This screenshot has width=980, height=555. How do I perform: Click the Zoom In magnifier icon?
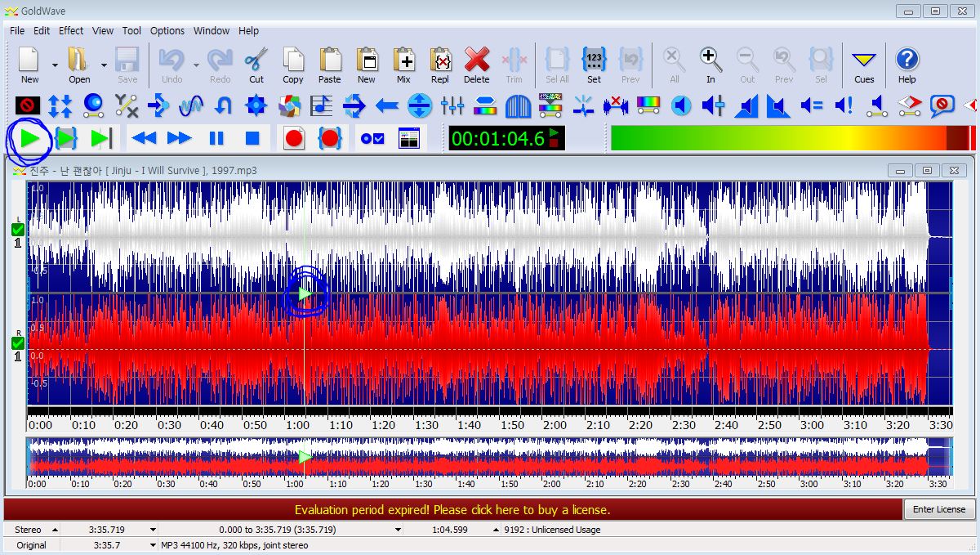(710, 65)
